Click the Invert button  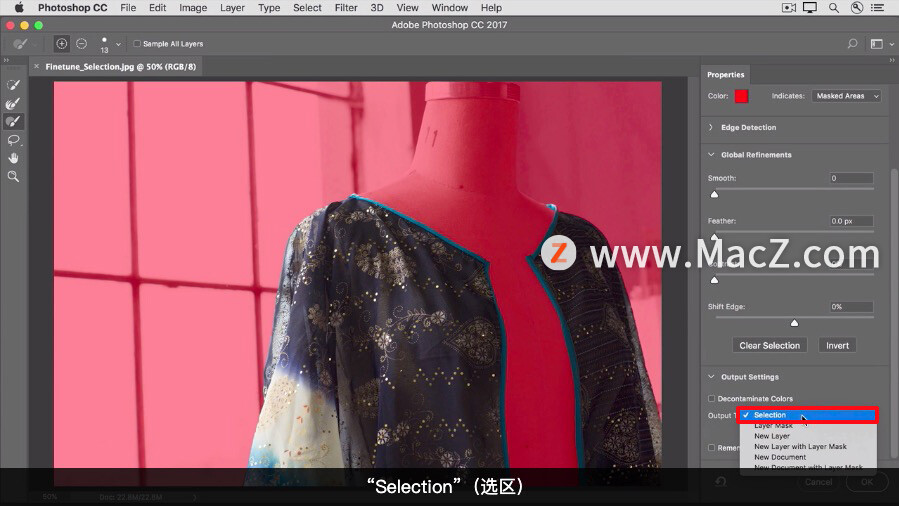(837, 346)
